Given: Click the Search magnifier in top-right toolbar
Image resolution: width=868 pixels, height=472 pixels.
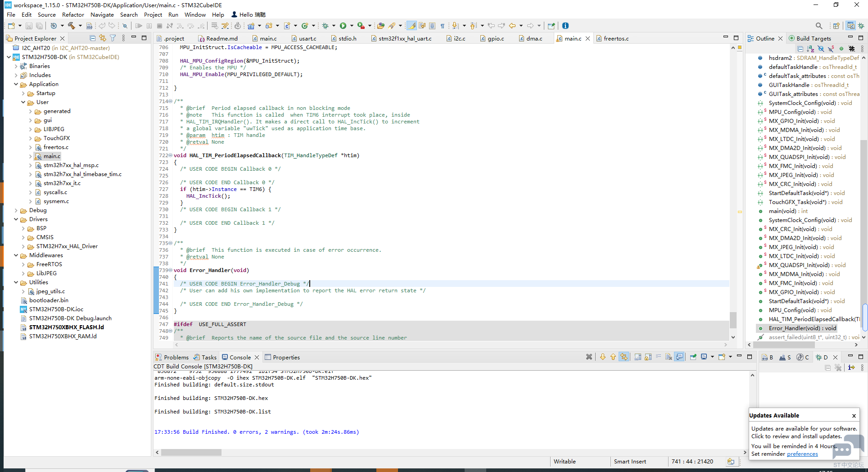Looking at the screenshot, I should tap(819, 26).
